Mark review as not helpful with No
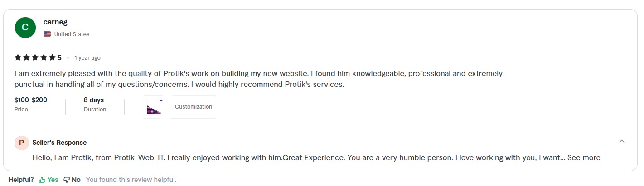 click(76, 180)
